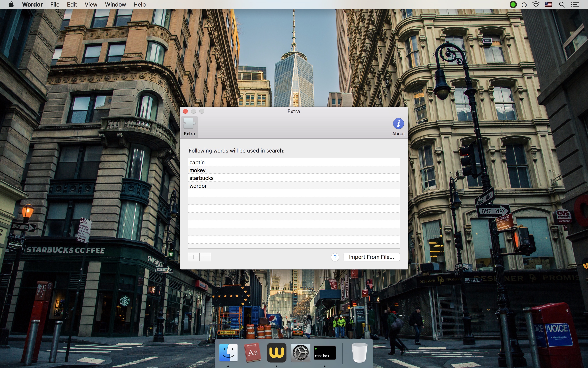Open Finder from the Dock

pyautogui.click(x=228, y=352)
